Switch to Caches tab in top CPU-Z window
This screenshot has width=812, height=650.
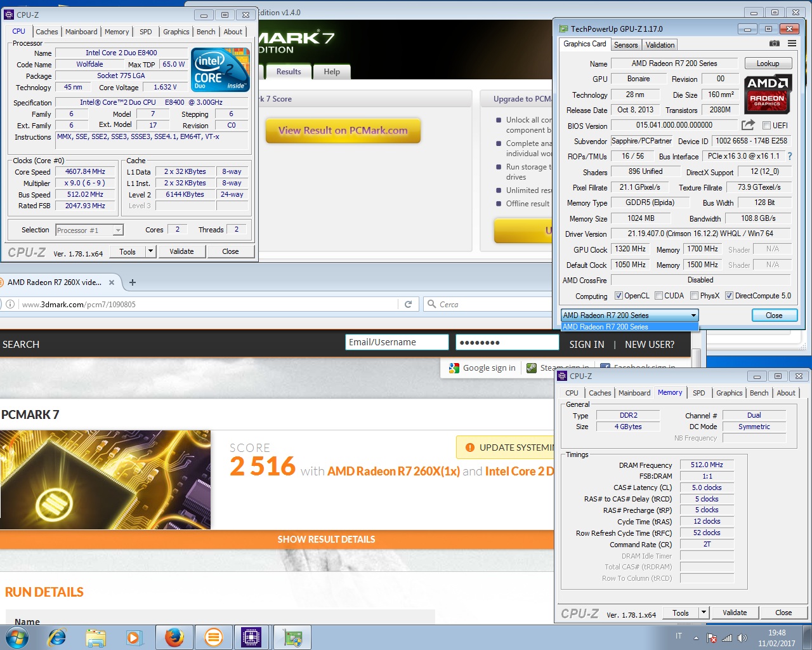pos(47,32)
